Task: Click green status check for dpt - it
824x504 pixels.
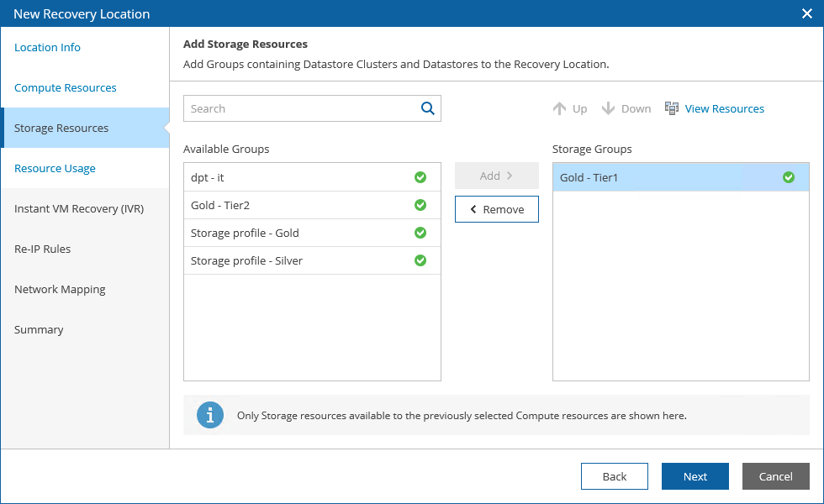Action: pos(420,177)
